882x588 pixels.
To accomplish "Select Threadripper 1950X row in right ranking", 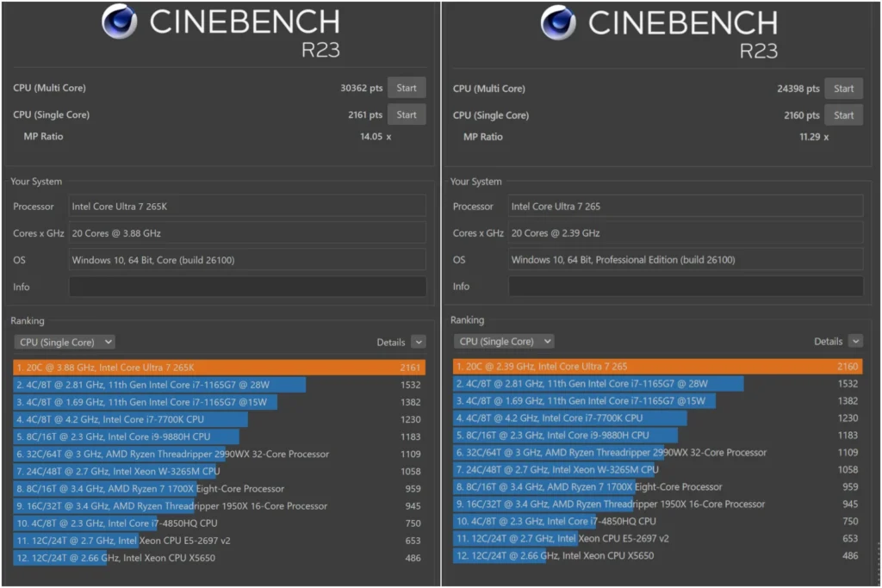I will click(x=657, y=504).
